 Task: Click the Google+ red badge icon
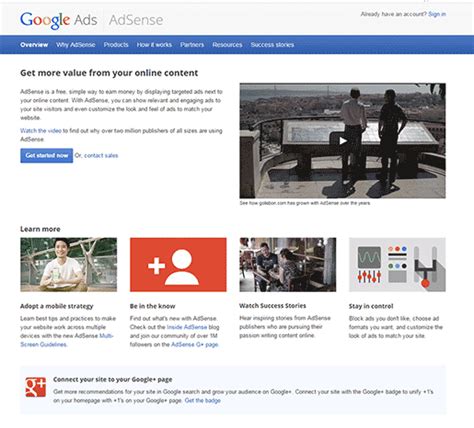click(x=36, y=387)
